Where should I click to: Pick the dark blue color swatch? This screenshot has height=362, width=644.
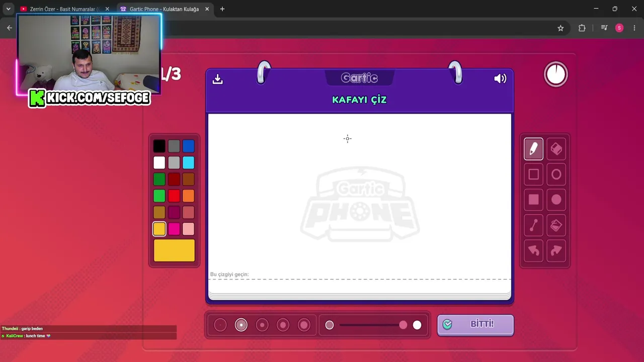click(x=188, y=146)
